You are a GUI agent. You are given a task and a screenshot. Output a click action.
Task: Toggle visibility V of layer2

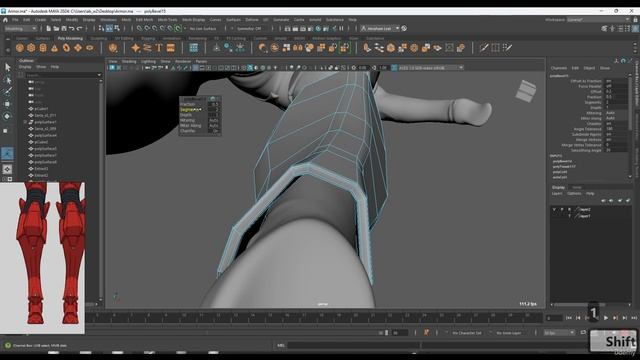click(554, 209)
